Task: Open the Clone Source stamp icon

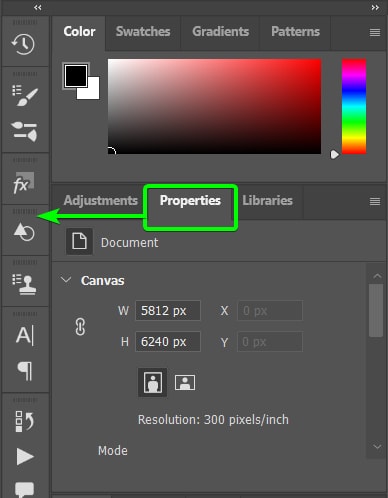Action: 24,284
